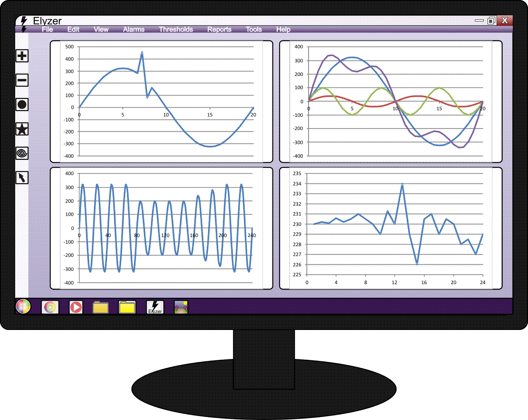Open the Elyzer app in taskbar
528x420 pixels.
coord(155,307)
